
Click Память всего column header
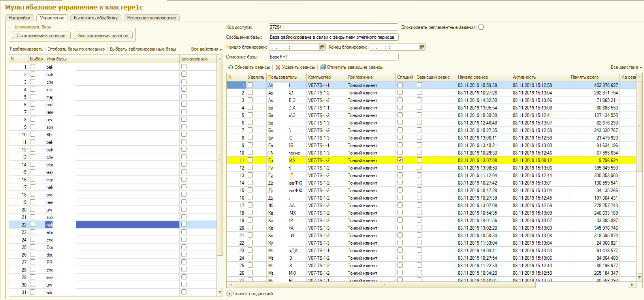coord(594,77)
